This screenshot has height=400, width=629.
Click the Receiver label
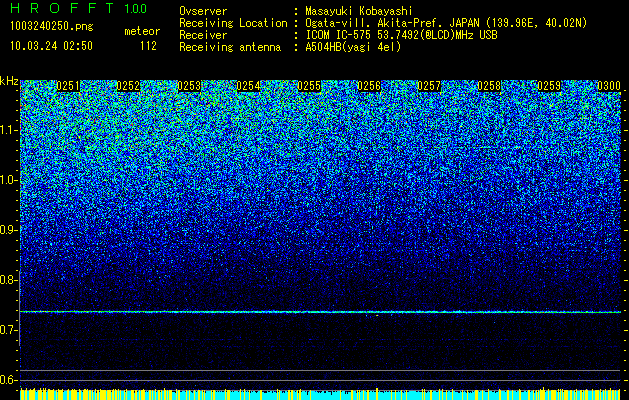203,35
